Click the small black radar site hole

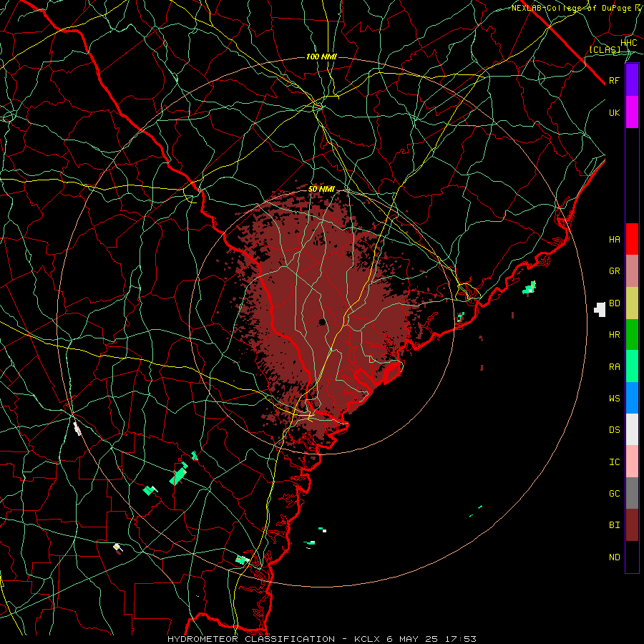322,321
